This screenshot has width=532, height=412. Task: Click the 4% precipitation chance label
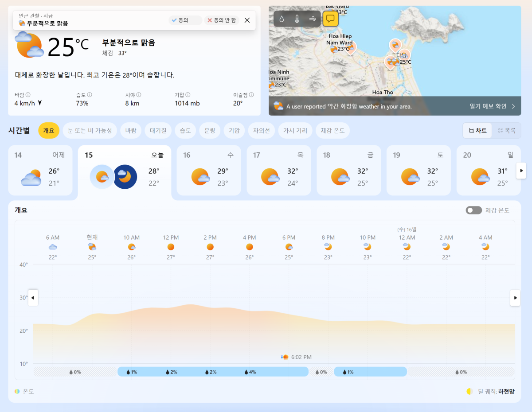[x=250, y=372]
